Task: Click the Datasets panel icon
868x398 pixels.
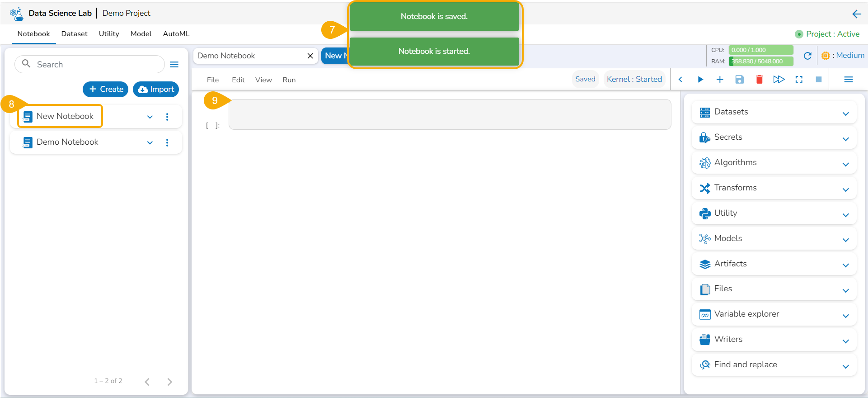Action: [x=705, y=112]
